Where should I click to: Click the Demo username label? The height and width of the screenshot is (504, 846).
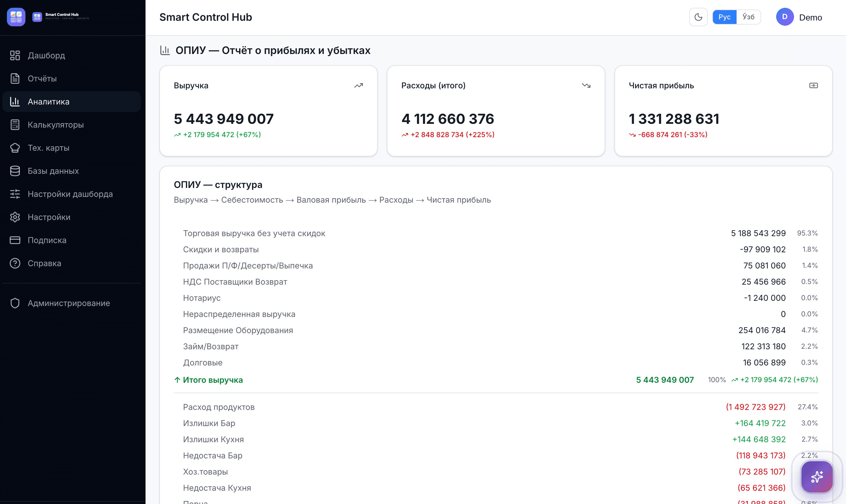(x=811, y=17)
